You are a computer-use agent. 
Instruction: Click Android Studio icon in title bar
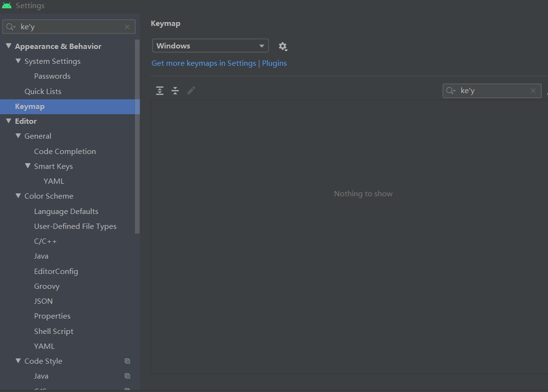(7, 6)
